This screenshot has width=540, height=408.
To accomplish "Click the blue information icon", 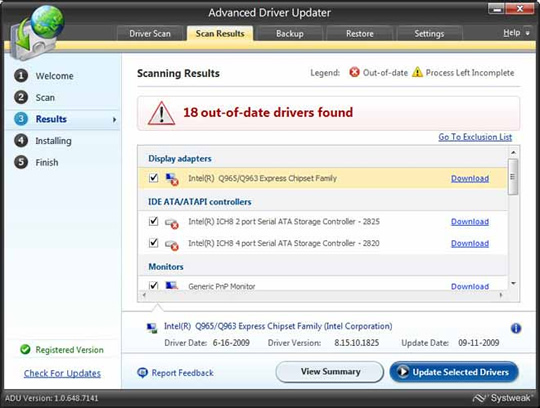I will tap(516, 328).
